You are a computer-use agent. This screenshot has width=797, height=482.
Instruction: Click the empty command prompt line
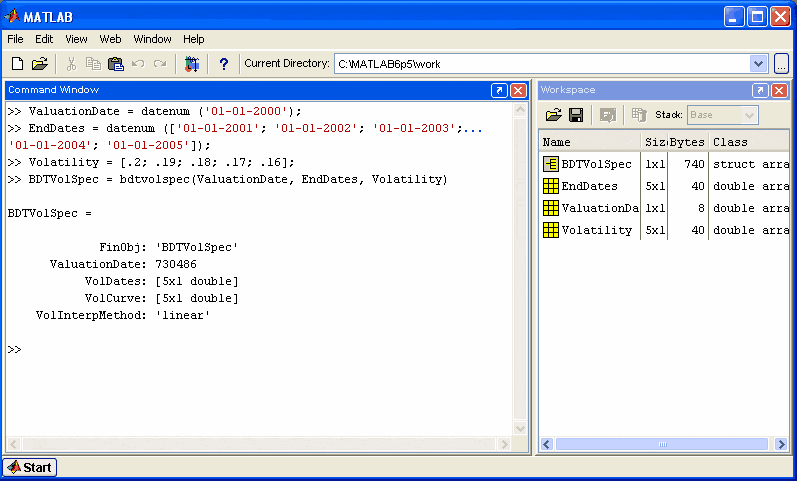coord(259,349)
